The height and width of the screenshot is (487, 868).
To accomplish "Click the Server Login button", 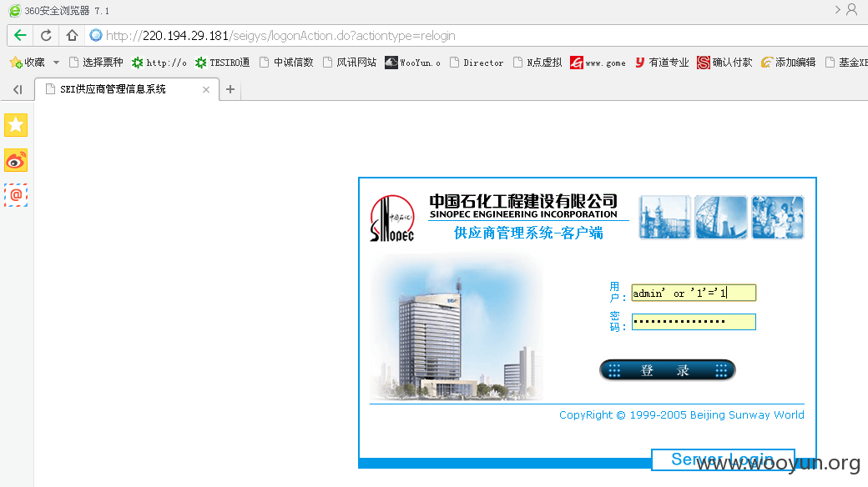I will pyautogui.click(x=723, y=459).
